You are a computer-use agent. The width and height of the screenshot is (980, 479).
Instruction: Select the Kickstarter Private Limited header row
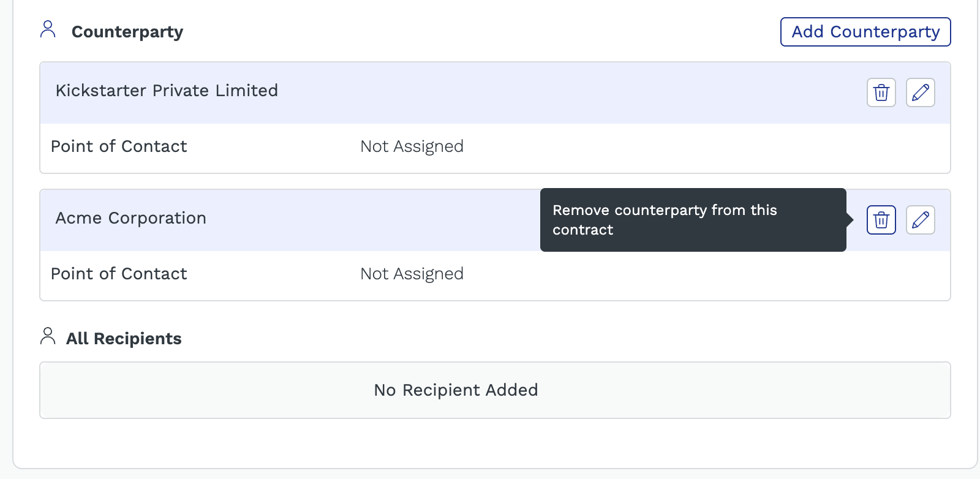coord(495,92)
